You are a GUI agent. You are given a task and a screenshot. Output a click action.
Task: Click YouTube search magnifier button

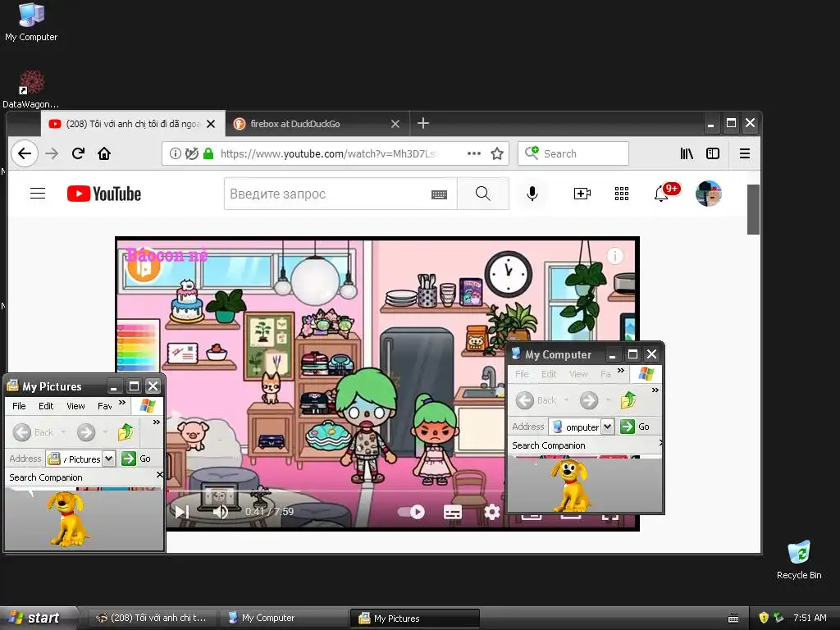click(482, 194)
